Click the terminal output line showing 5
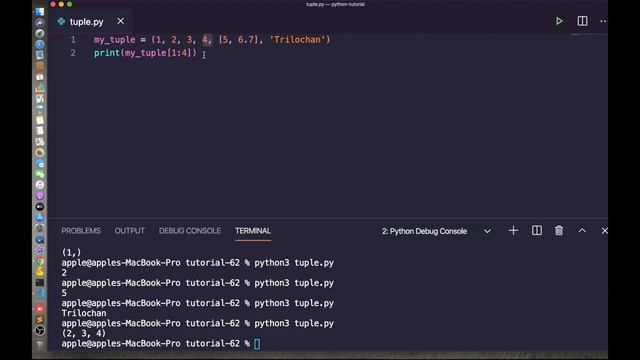The width and height of the screenshot is (640, 360). 64,293
